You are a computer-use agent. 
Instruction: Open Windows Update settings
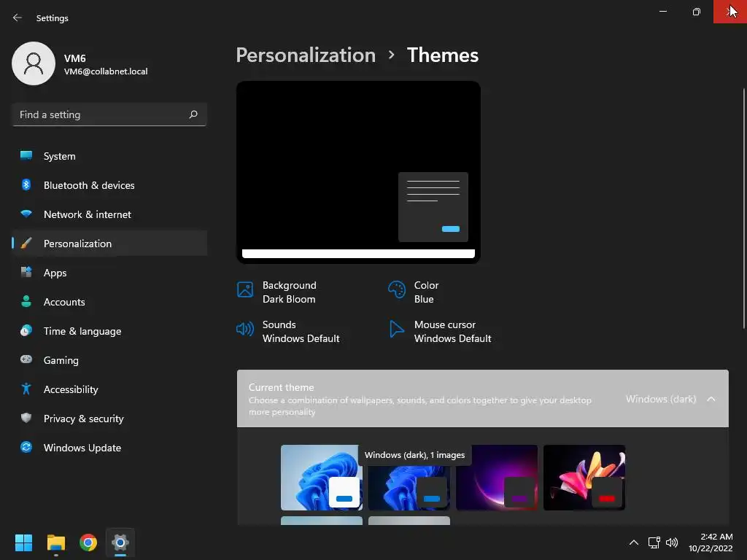109,448
